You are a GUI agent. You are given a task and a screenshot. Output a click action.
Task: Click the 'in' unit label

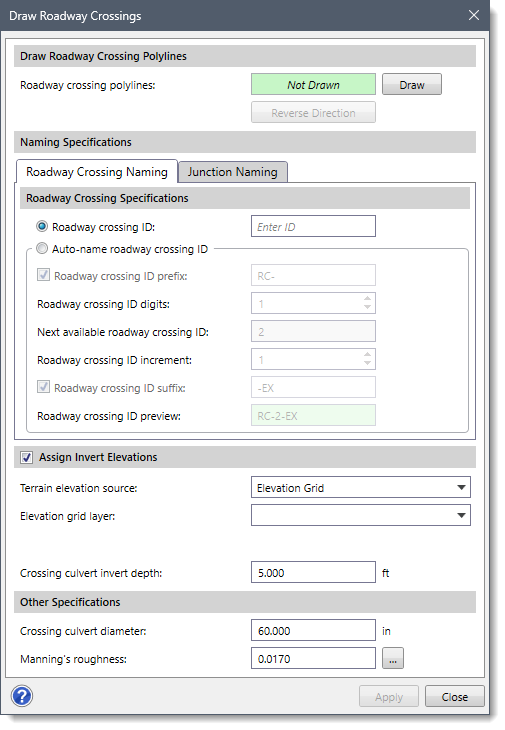click(x=386, y=631)
